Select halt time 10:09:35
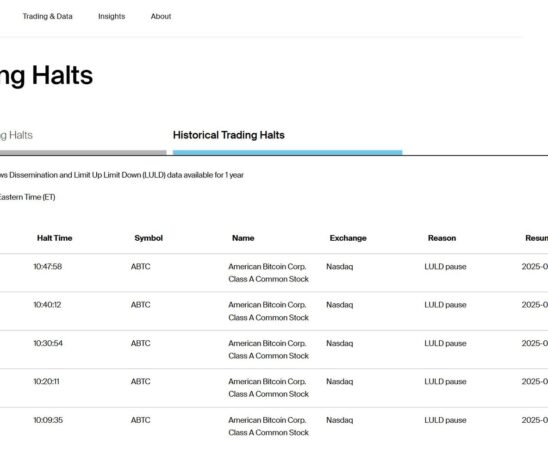 pos(48,420)
